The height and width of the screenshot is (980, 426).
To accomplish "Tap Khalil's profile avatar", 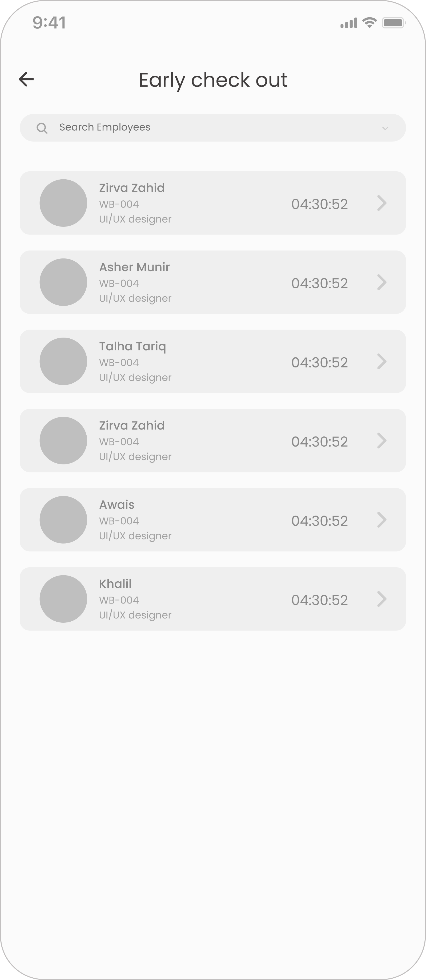I will (63, 599).
